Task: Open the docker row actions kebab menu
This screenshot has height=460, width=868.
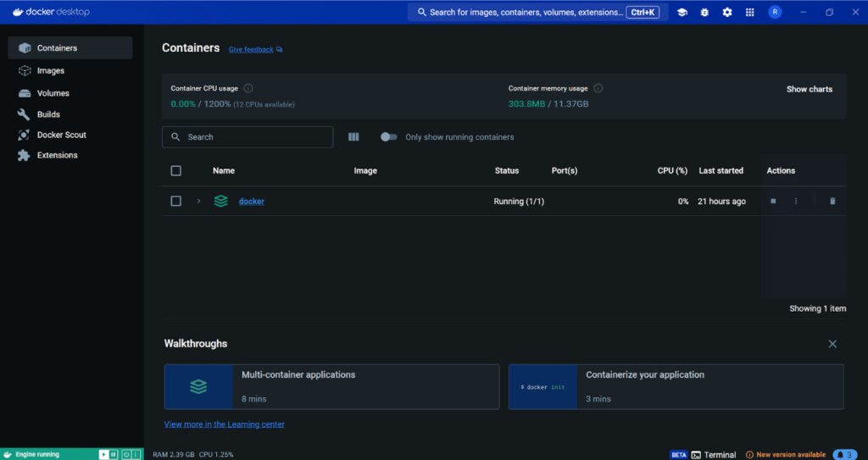Action: pyautogui.click(x=795, y=201)
